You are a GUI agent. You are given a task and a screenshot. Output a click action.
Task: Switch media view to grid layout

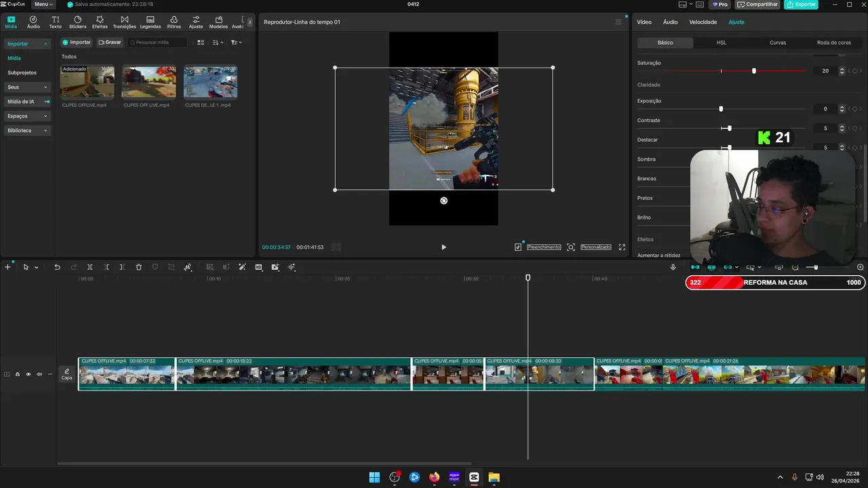click(x=200, y=42)
